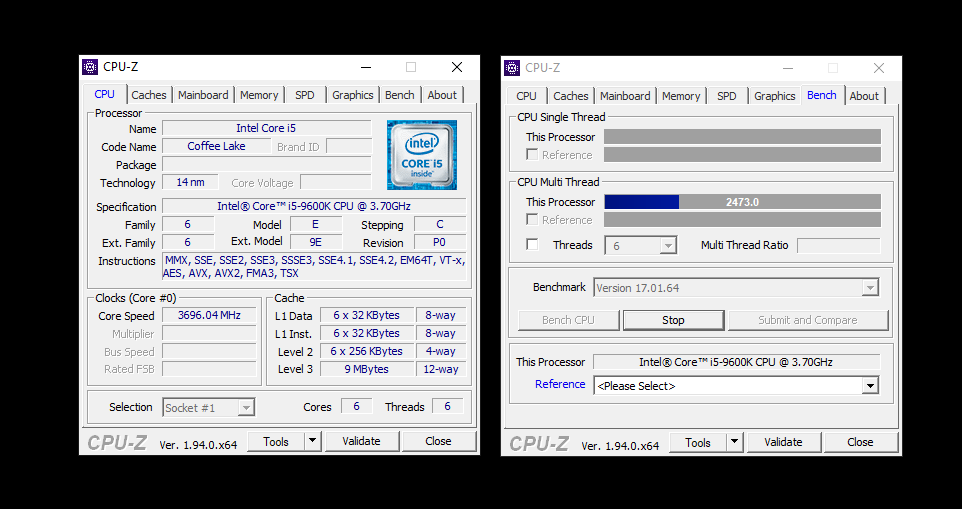Toggle Single Thread Reference checkbox
962x509 pixels.
tap(532, 155)
